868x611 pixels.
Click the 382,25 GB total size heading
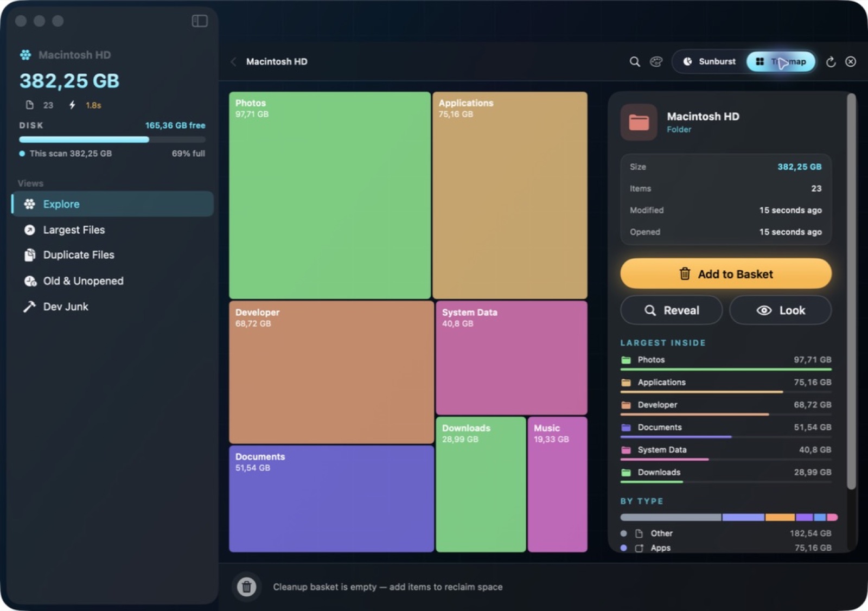click(x=69, y=81)
